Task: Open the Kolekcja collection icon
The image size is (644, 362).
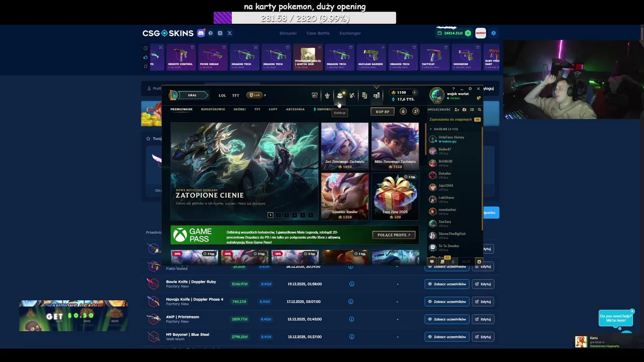Action: pos(340,95)
